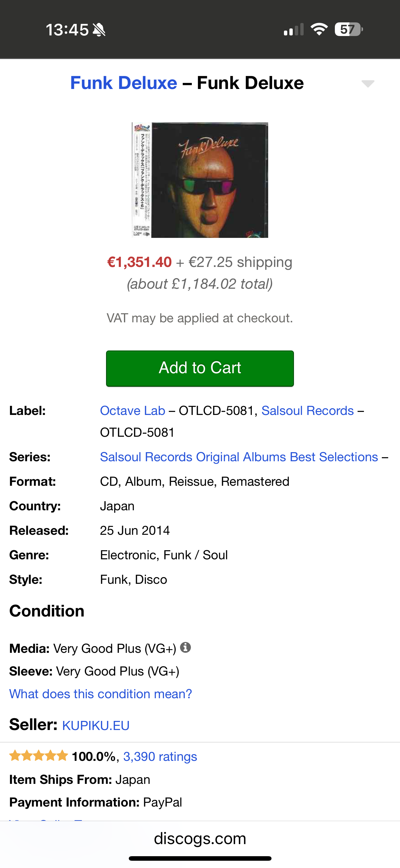Click the five-star seller rating
This screenshot has width=400, height=868.
point(38,756)
